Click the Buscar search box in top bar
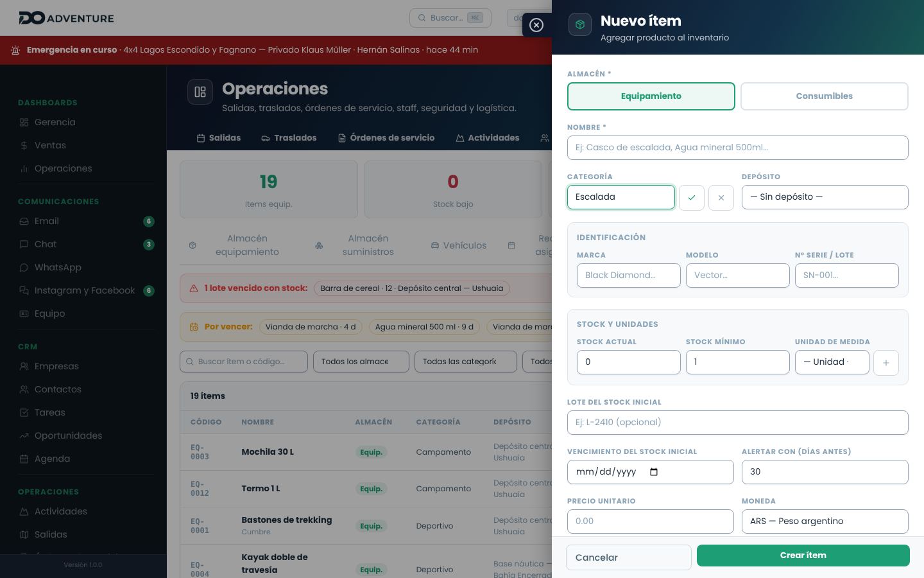This screenshot has width=924, height=578. click(450, 18)
